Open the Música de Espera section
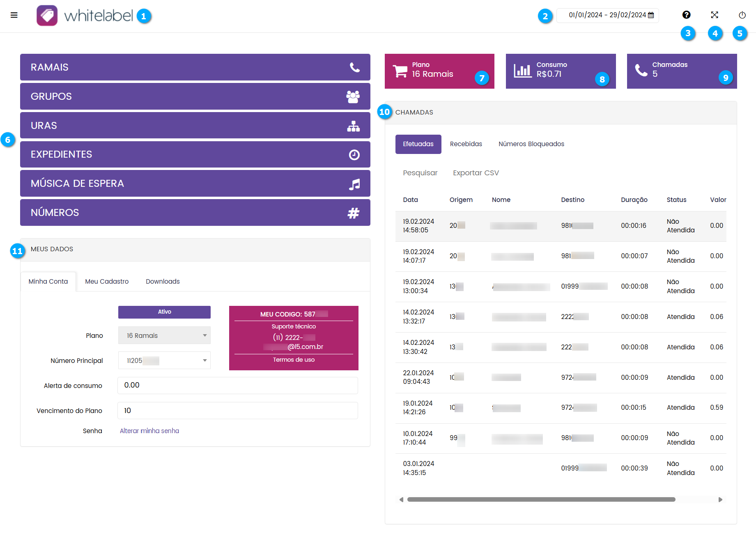The image size is (756, 537). tap(195, 184)
